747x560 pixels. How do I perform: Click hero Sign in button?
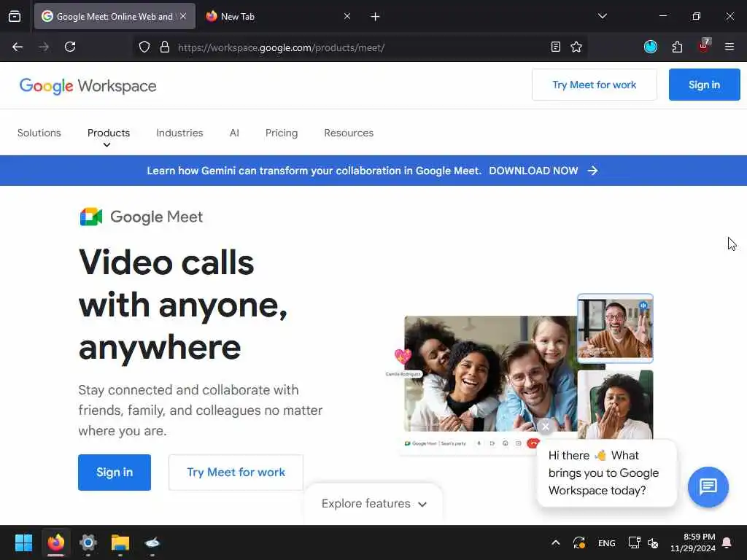[x=115, y=472]
